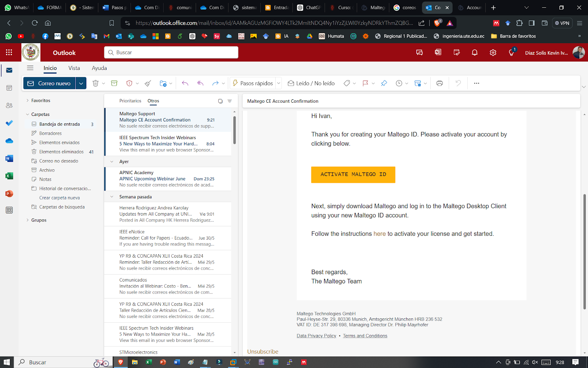Open OneDrive from the left sidebar

point(9,141)
